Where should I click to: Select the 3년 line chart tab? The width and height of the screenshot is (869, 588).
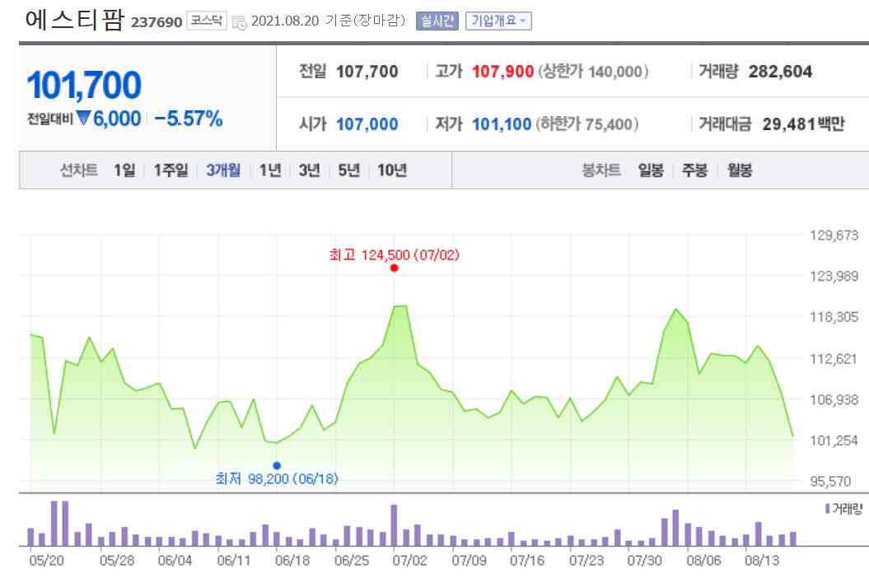point(309,170)
